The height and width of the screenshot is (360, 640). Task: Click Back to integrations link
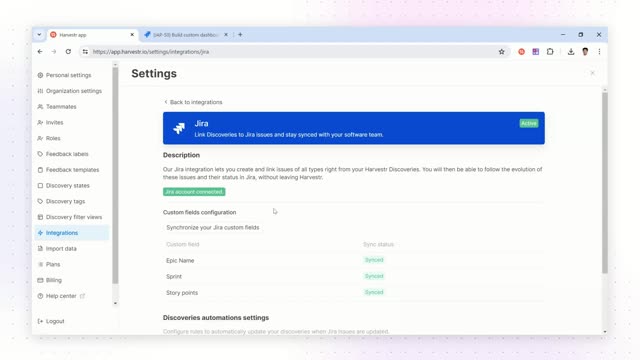coord(193,102)
